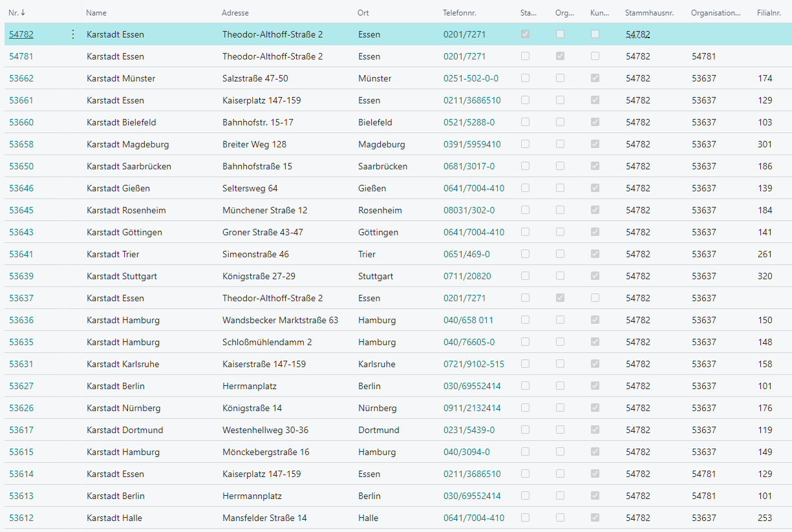Viewport: 792px width, 532px height.
Task: Toggle the Org... checkbox in row 54781
Action: 560,56
